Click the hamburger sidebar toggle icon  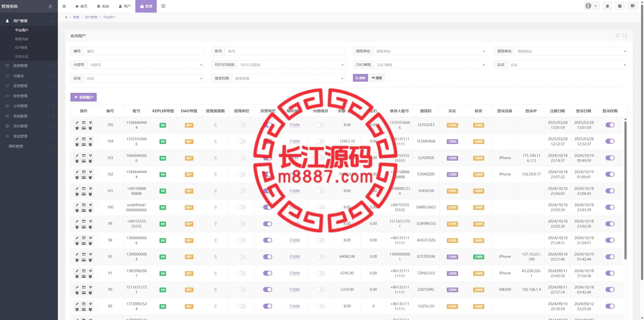coord(64,6)
